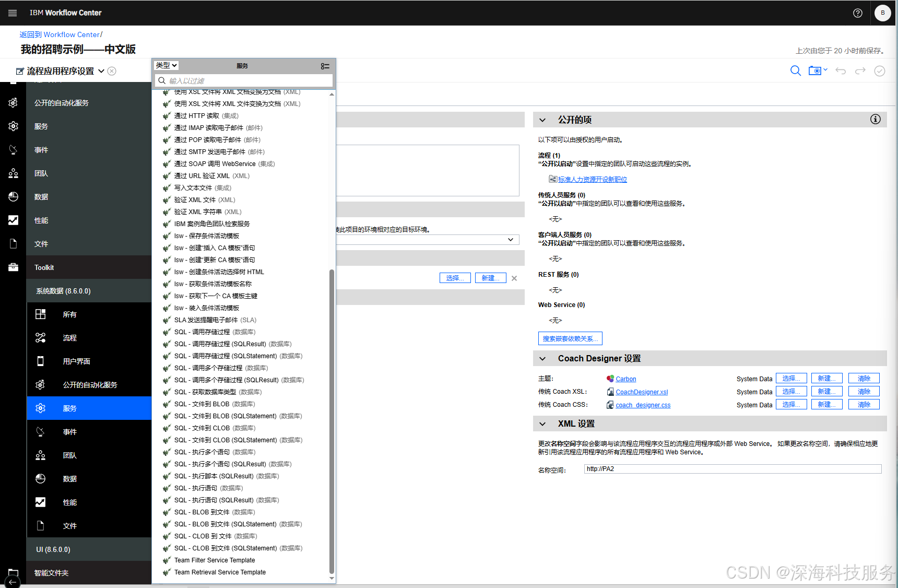Click the 名称空间 input field
Screen dimensions: 898x588
[x=732, y=469]
